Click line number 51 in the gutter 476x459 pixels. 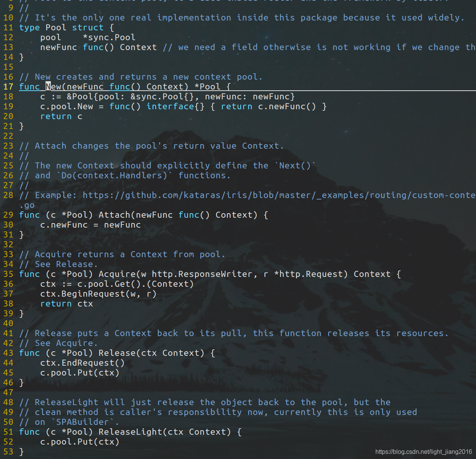click(8, 432)
